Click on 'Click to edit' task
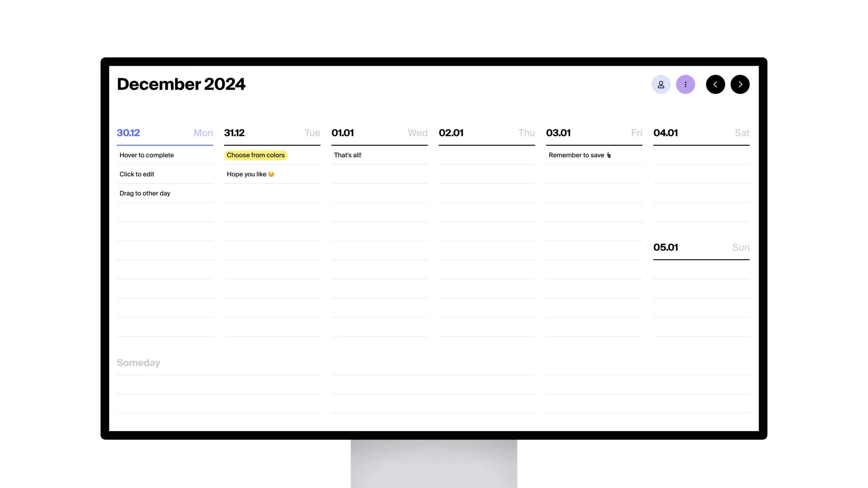The image size is (868, 488). [136, 174]
